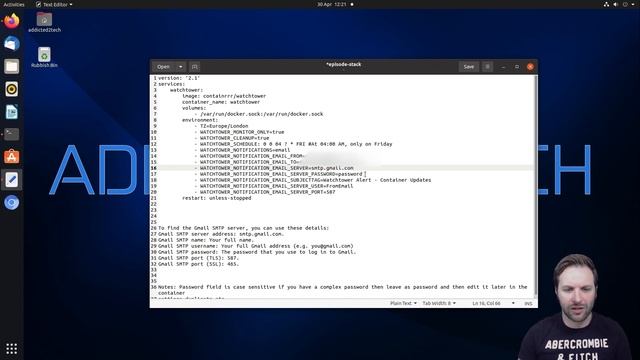Show Applications grid at dock bottom
Viewport: 640px width, 360px height.
pos(11,349)
